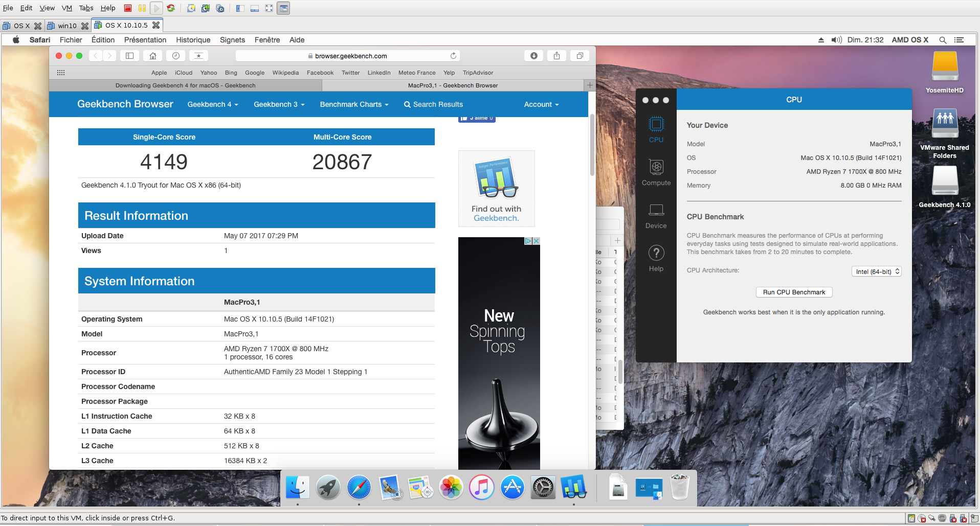The width and height of the screenshot is (980, 526).
Task: Open the Historique menu
Action: point(193,40)
